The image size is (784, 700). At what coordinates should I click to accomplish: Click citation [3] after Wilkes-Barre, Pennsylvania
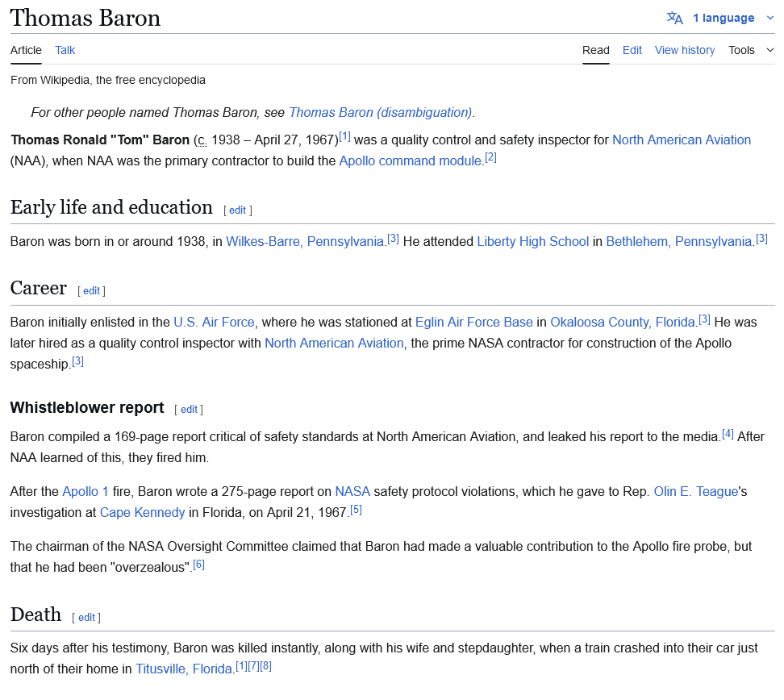(393, 238)
